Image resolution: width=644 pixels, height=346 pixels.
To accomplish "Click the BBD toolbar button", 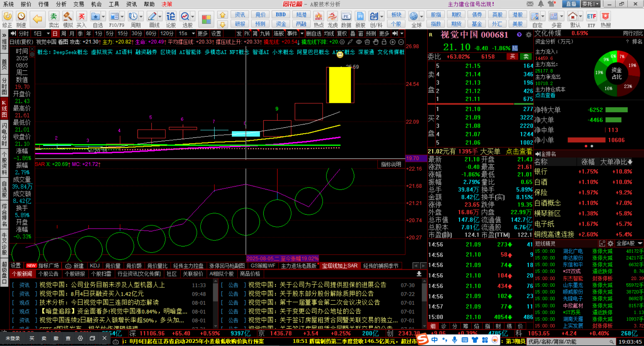I will [x=281, y=15].
